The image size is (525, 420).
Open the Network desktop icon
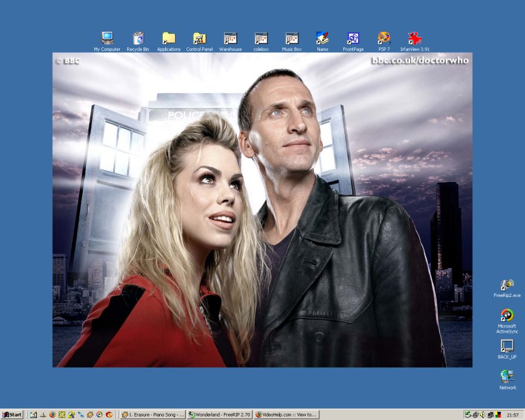[x=507, y=380]
